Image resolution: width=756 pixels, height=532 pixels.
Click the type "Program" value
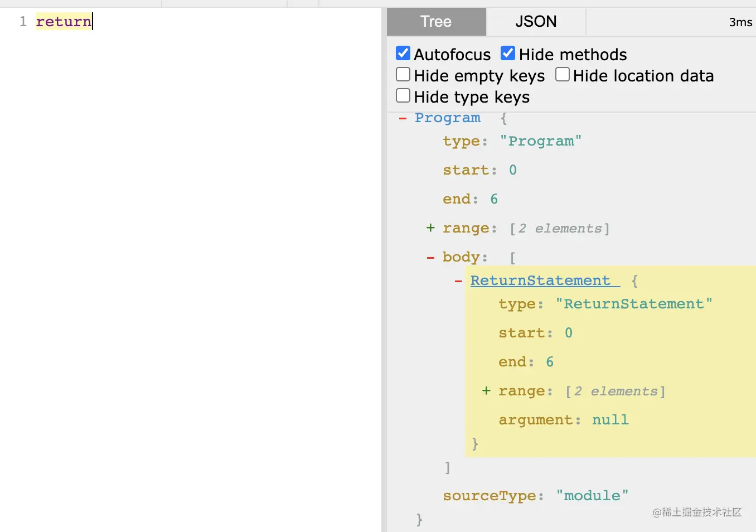tap(540, 141)
